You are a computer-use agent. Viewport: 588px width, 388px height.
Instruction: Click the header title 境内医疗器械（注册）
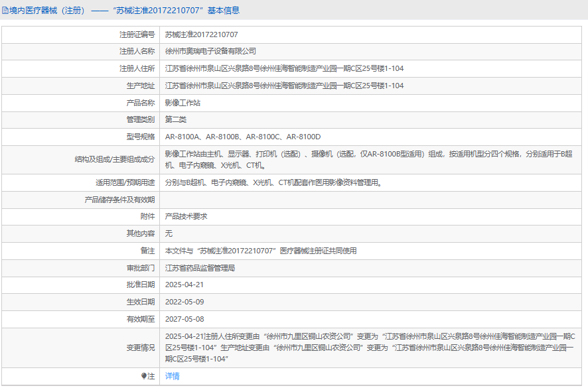click(47, 11)
